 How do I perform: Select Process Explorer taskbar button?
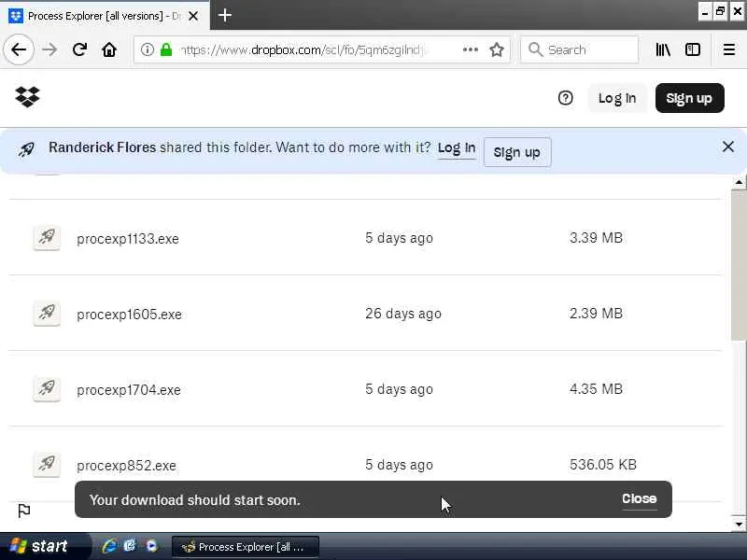pyautogui.click(x=246, y=547)
